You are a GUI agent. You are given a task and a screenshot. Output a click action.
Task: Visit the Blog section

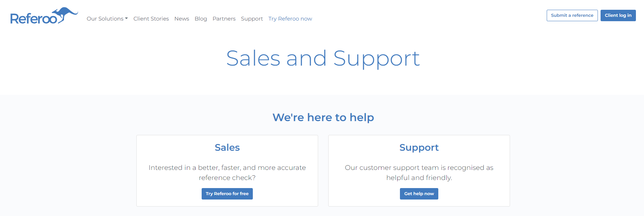click(201, 19)
